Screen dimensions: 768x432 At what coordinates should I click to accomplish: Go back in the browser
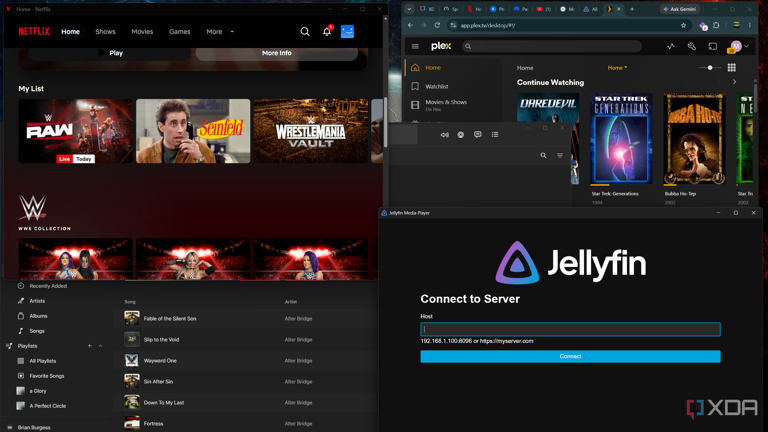410,25
